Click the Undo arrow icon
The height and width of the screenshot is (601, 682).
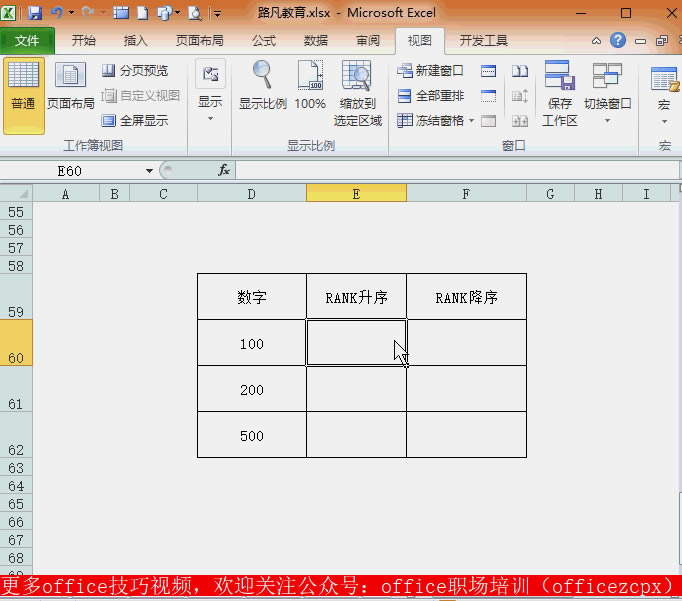tap(57, 13)
